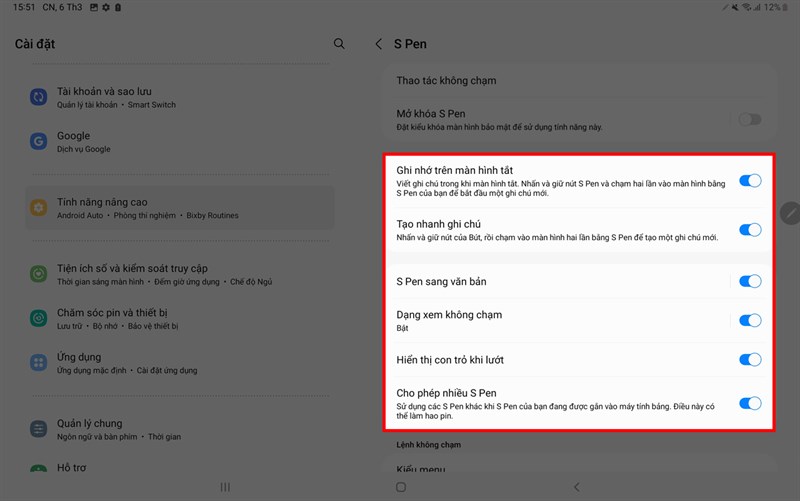Screen dimensions: 800x501
Task: Open Chăm sóc pin và thiết bị
Action: click(180, 318)
